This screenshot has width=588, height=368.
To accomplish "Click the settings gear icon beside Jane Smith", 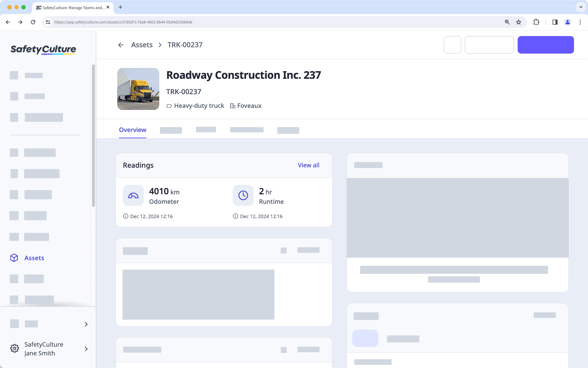I will pos(15,349).
